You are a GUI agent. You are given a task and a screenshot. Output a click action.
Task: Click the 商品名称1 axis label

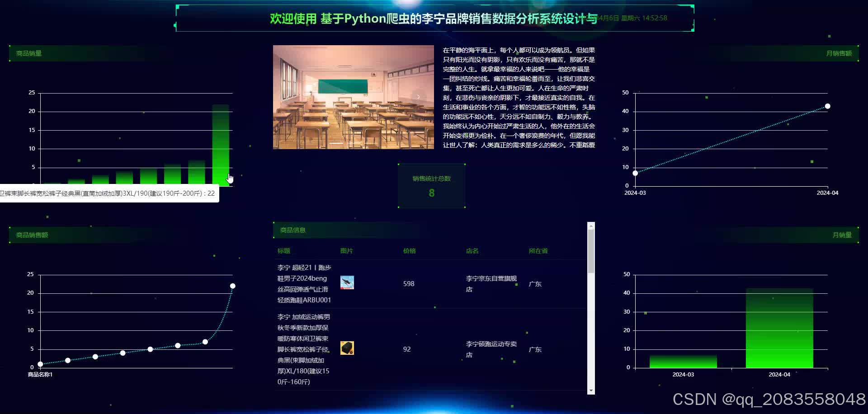pyautogui.click(x=40, y=375)
